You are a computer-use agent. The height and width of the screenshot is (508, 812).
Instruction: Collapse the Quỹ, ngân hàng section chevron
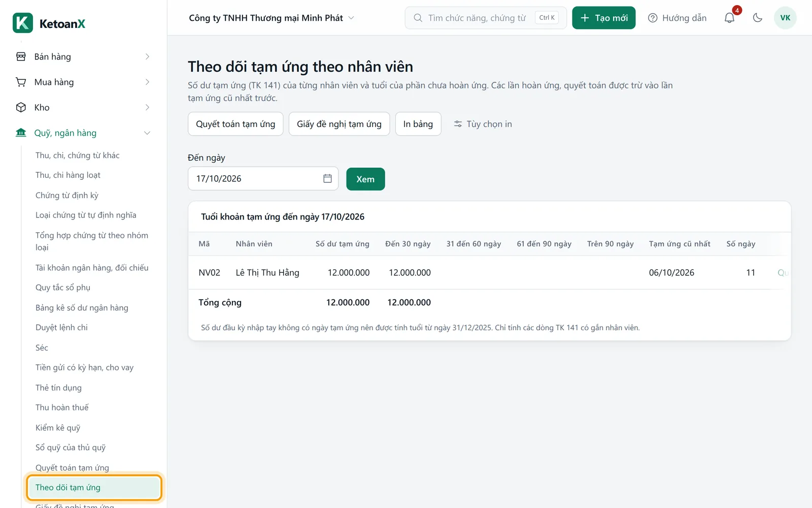coord(147,133)
